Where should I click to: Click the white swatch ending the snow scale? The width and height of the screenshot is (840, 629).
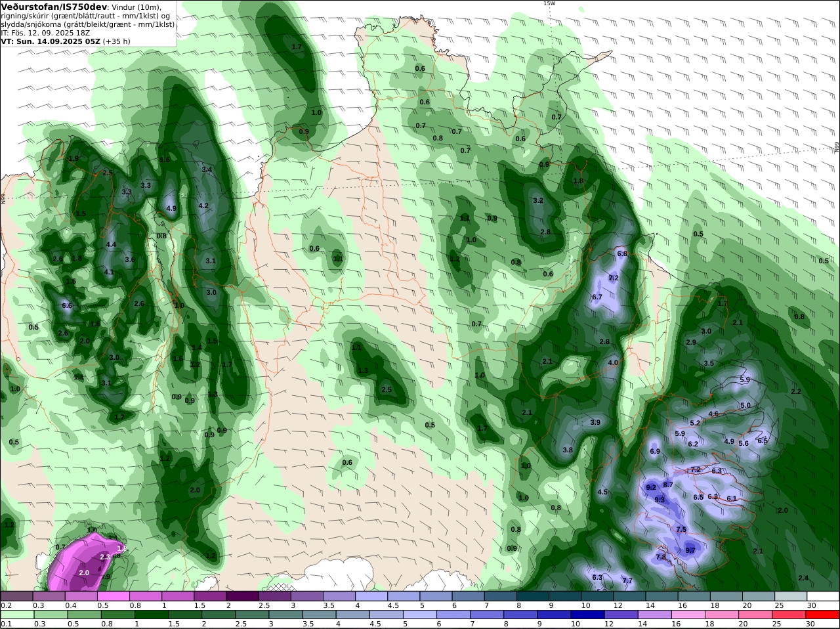[824, 596]
